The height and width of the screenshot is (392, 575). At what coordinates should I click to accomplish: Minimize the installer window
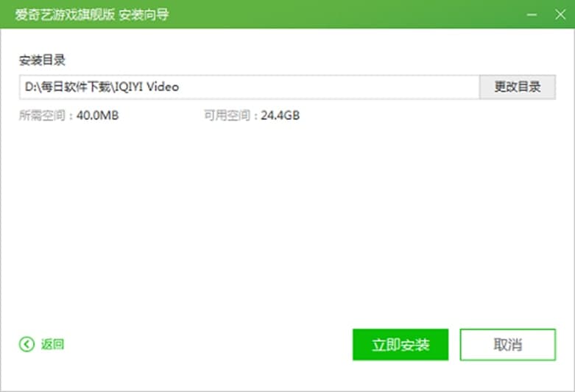(532, 15)
